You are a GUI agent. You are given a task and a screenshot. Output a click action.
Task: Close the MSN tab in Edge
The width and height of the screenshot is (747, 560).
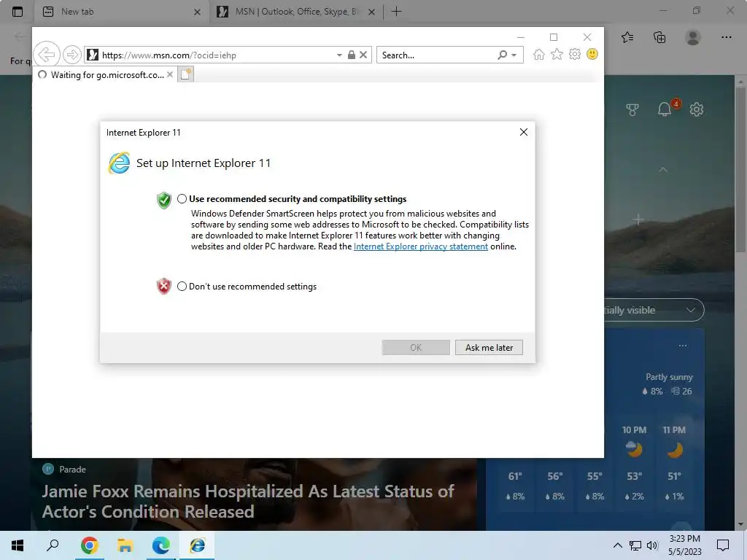(x=372, y=12)
